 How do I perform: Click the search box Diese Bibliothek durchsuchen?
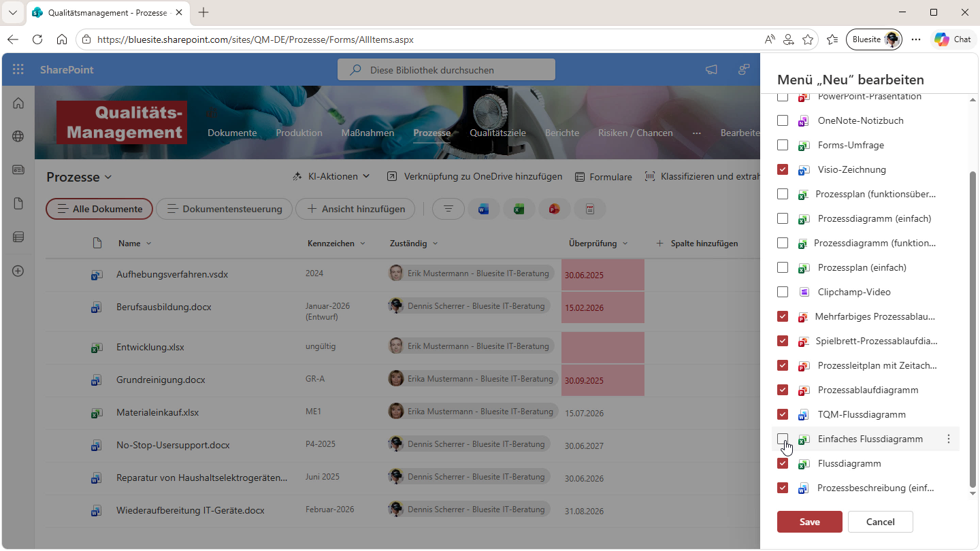(446, 70)
